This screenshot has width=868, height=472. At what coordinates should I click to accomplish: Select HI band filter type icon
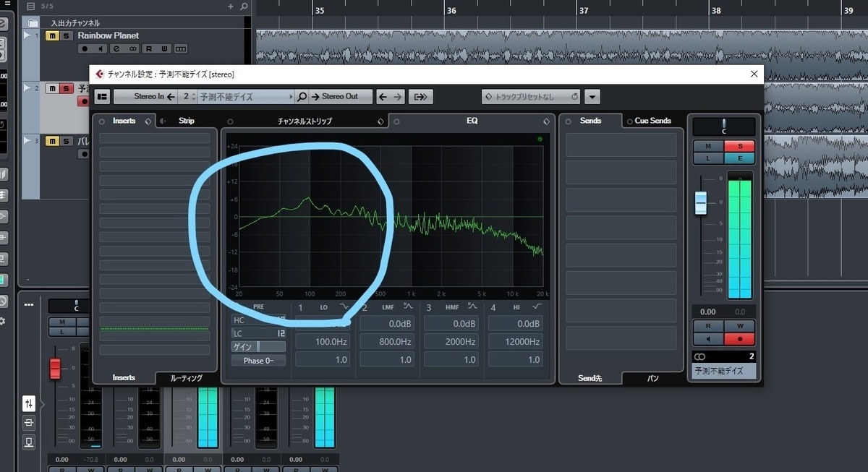pos(536,308)
